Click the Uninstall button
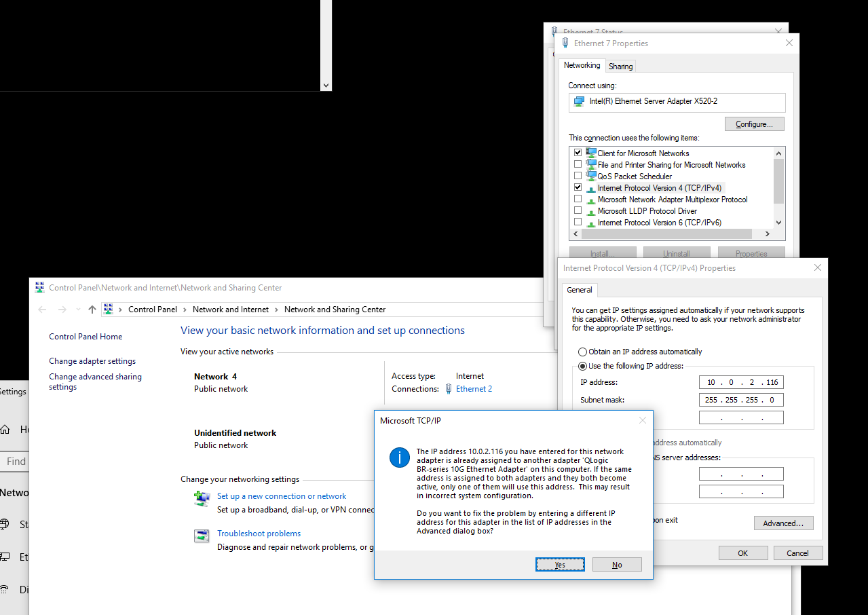868x615 pixels. 677,253
